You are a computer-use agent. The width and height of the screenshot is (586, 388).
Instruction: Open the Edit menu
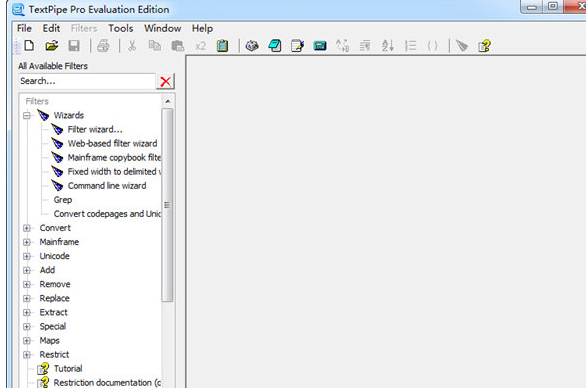[51, 28]
